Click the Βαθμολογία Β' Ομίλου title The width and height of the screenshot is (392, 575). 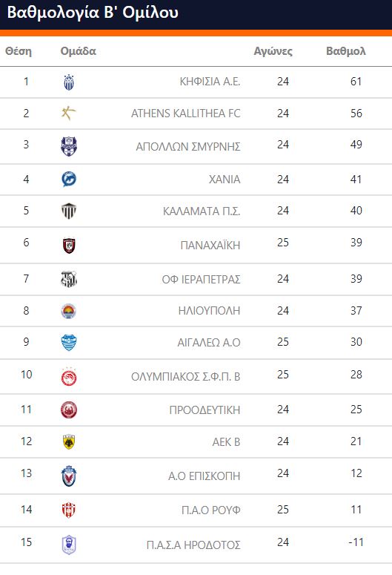pyautogui.click(x=93, y=13)
